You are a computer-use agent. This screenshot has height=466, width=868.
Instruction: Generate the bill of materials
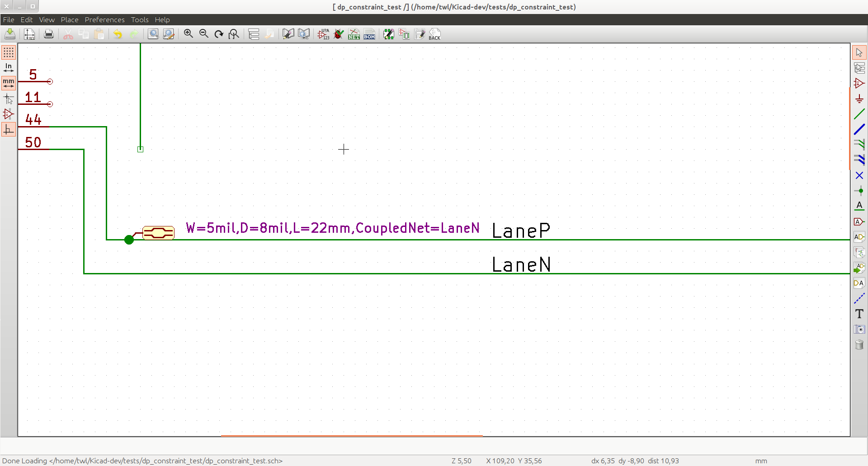[x=369, y=34]
